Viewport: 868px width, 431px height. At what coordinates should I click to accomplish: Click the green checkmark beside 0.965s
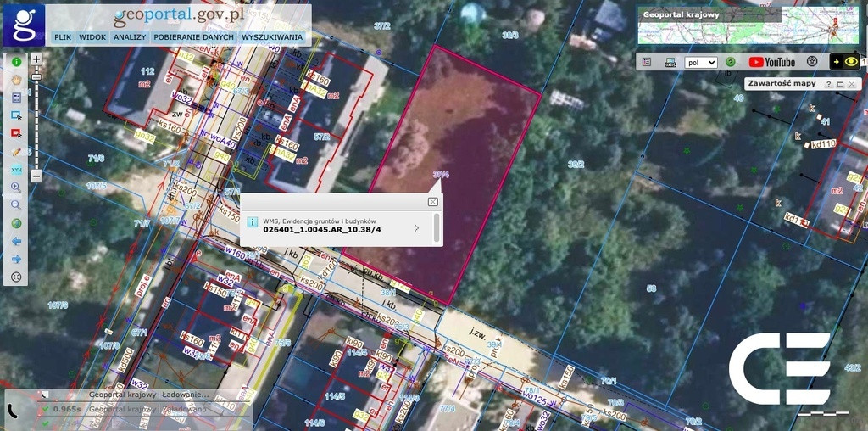(x=46, y=410)
